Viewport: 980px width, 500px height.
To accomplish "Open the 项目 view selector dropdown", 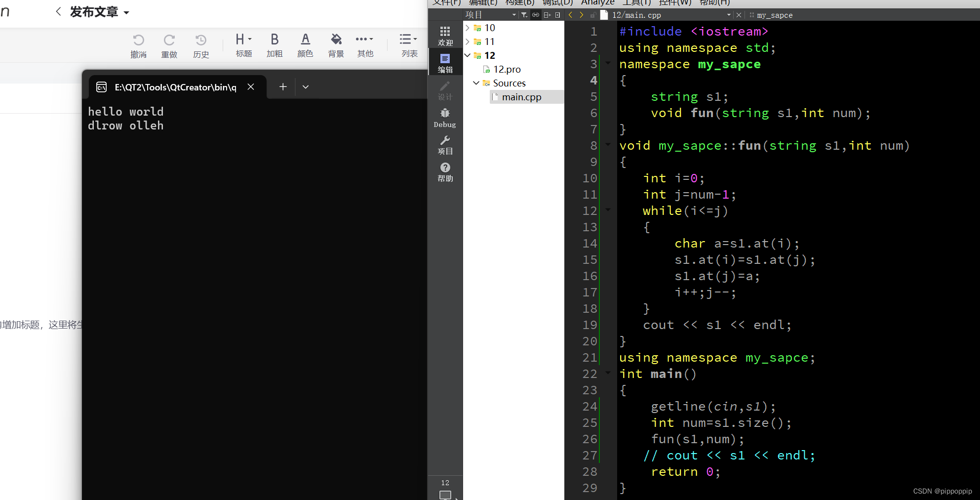I will (491, 15).
